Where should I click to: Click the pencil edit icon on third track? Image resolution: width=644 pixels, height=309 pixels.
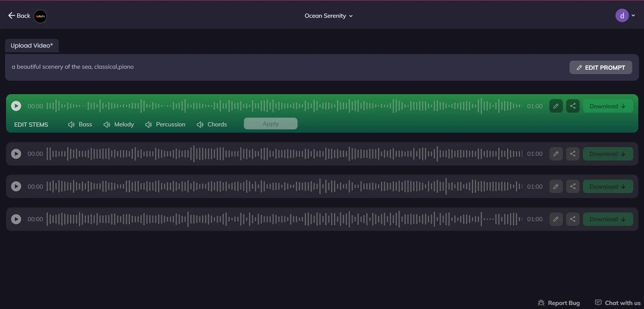pyautogui.click(x=556, y=186)
